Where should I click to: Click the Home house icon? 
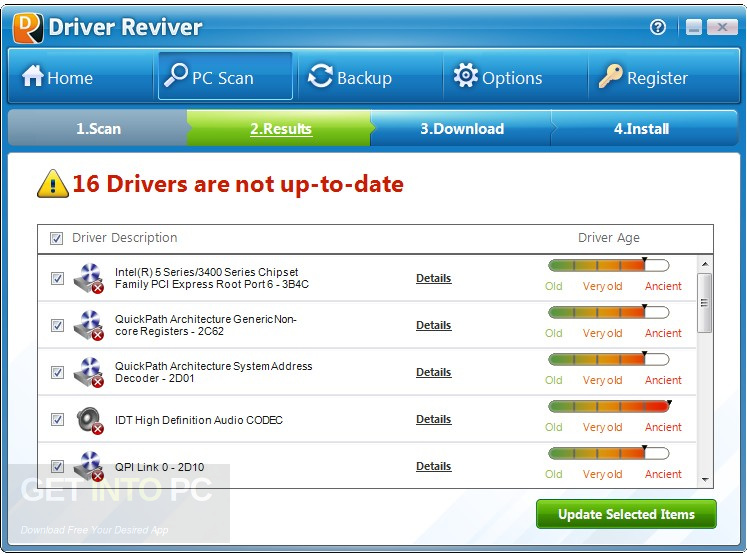tap(32, 76)
